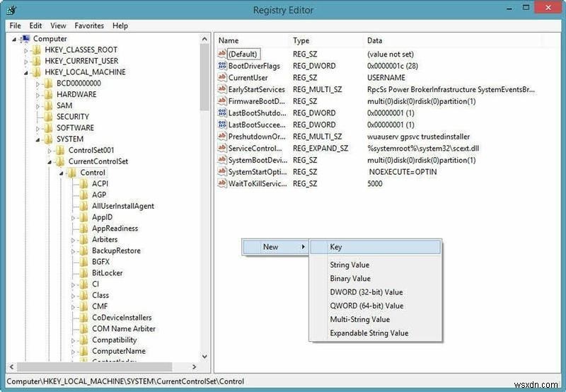Image resolution: width=566 pixels, height=392 pixels.
Task: Expand the HKEY_CLASSES_ROOT node arrow
Action: [26, 51]
